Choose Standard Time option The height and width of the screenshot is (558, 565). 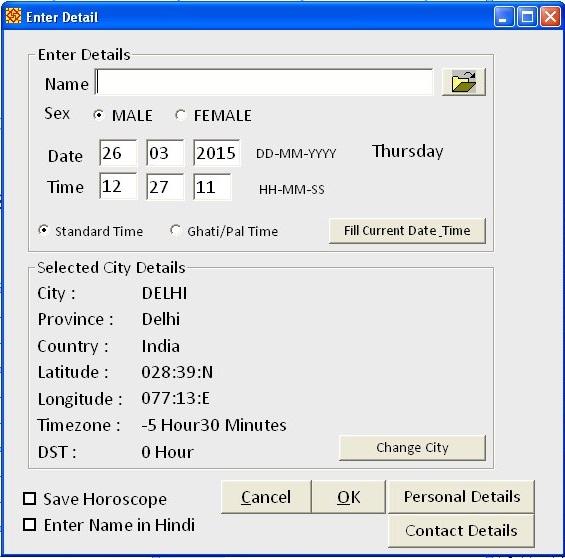point(44,231)
